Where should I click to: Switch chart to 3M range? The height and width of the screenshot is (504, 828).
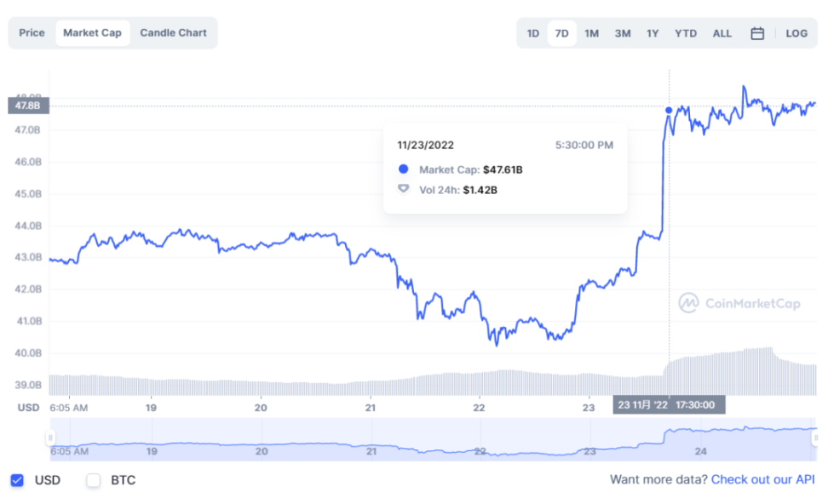point(623,33)
